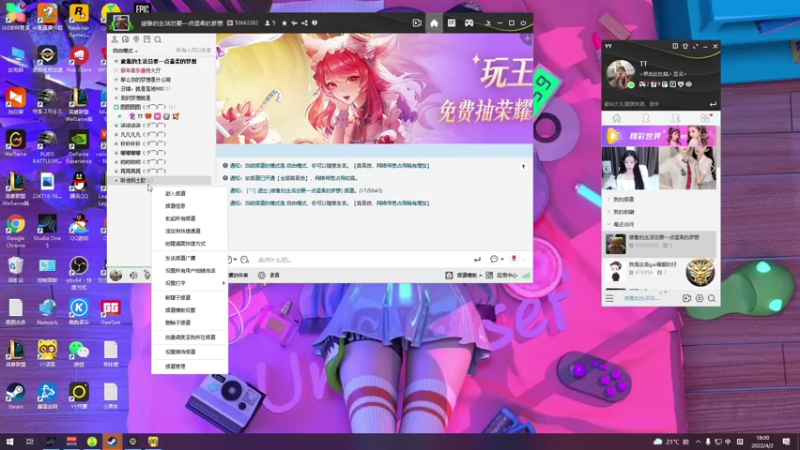The height and width of the screenshot is (450, 800).
Task: Open the apps grid tab in the small YY window
Action: click(705, 118)
